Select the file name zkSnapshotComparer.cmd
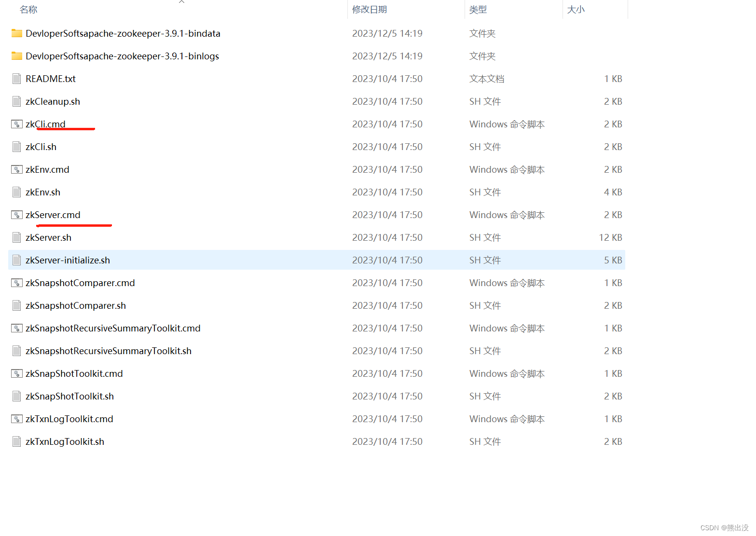Viewport: 756px width, 536px height. [x=80, y=283]
